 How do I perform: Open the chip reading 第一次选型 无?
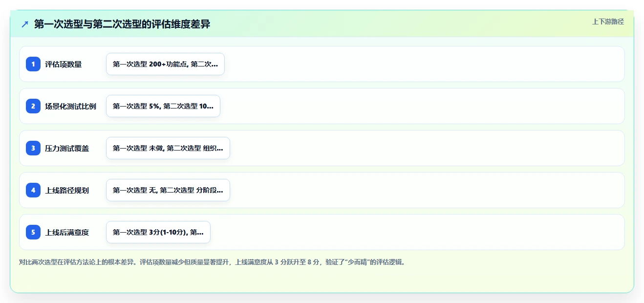tap(168, 190)
